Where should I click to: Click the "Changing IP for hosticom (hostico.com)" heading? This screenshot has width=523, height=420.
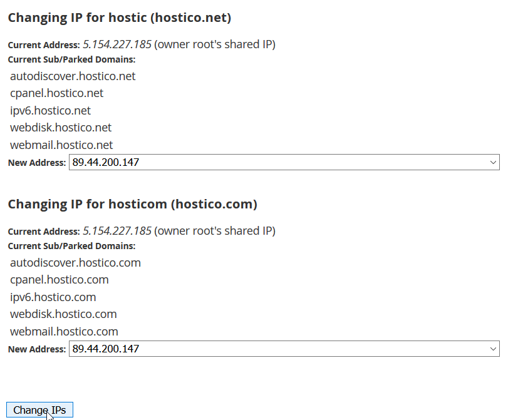click(x=132, y=204)
